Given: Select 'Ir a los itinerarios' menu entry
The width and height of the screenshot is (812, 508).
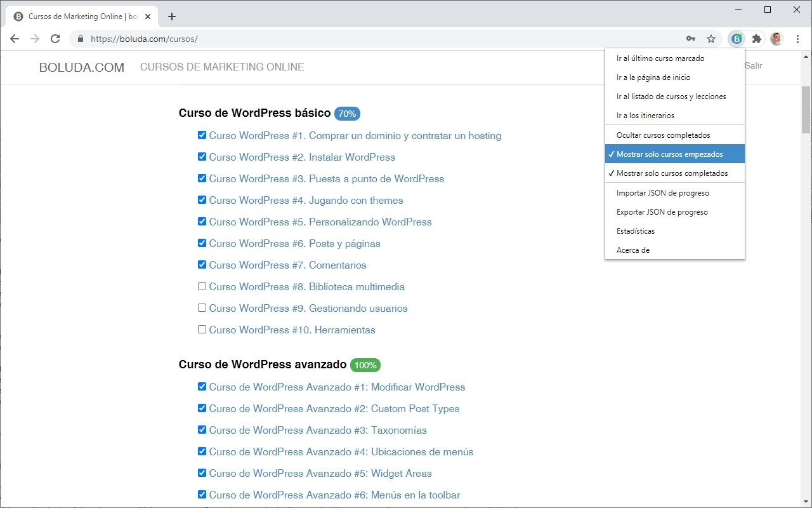Looking at the screenshot, I should click(x=675, y=116).
